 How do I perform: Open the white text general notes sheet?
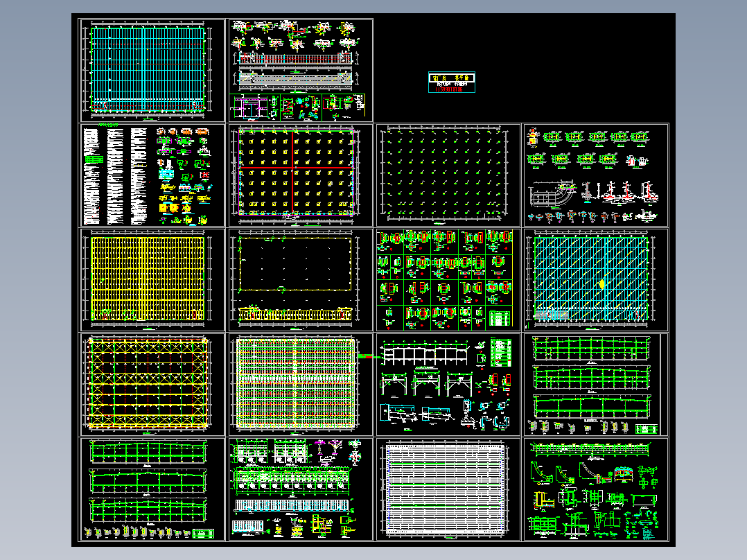[152, 175]
